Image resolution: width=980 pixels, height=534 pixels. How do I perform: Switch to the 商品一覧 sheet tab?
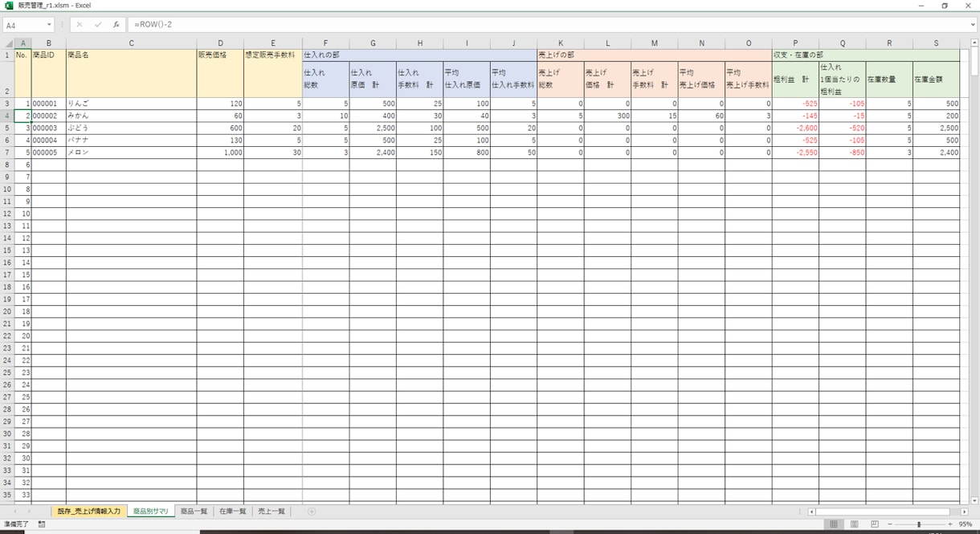194,512
